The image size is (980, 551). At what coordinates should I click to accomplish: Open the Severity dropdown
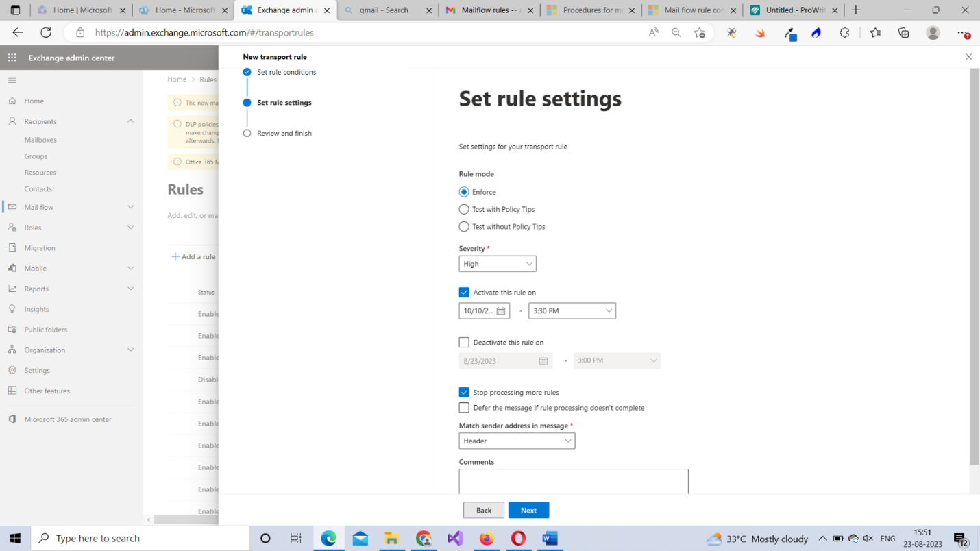click(x=497, y=264)
